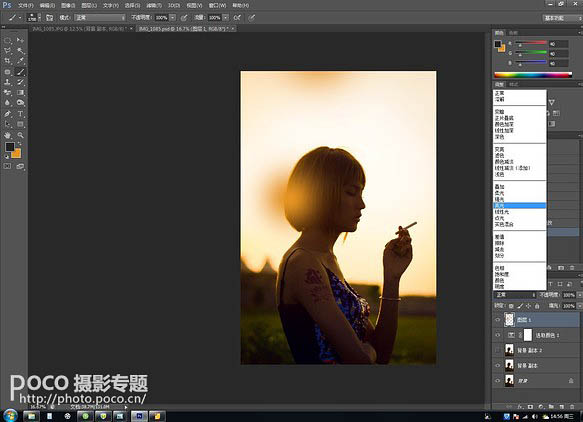Show the hidden 背景 副本 2 layer
Screen dimensions: 583x422
pyautogui.click(x=497, y=350)
